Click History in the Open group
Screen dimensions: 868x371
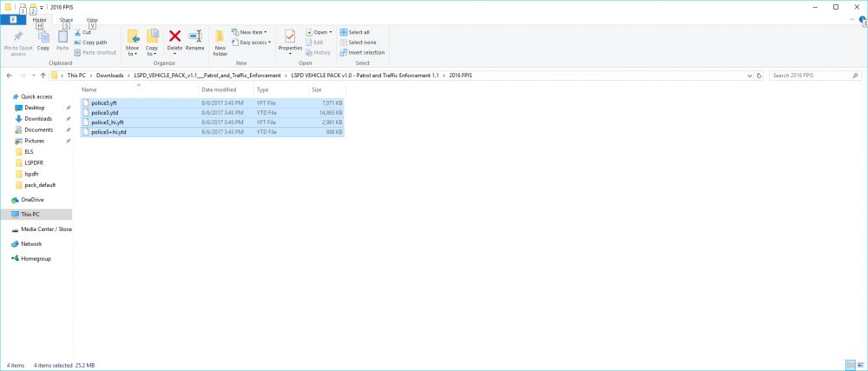pyautogui.click(x=319, y=53)
